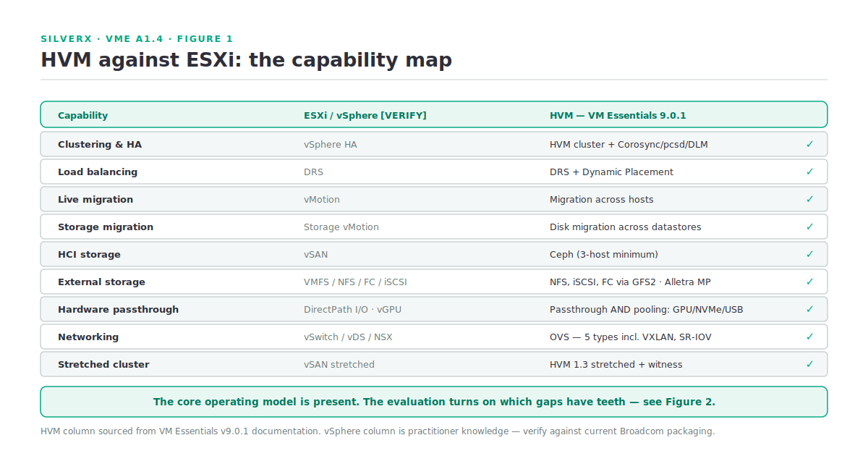This screenshot has height=456, width=868.
Task: Click the 'DirectPath I/O · vGPU' cell
Action: [x=352, y=309]
